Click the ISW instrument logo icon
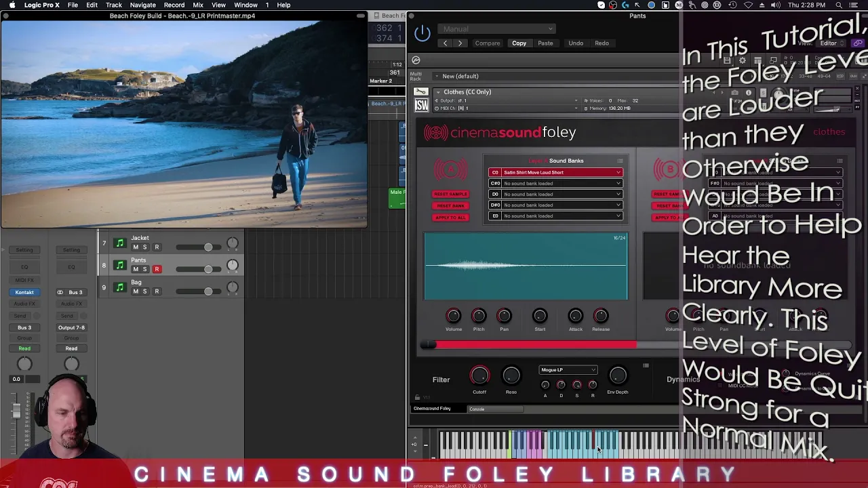The width and height of the screenshot is (868, 488). 421,105
